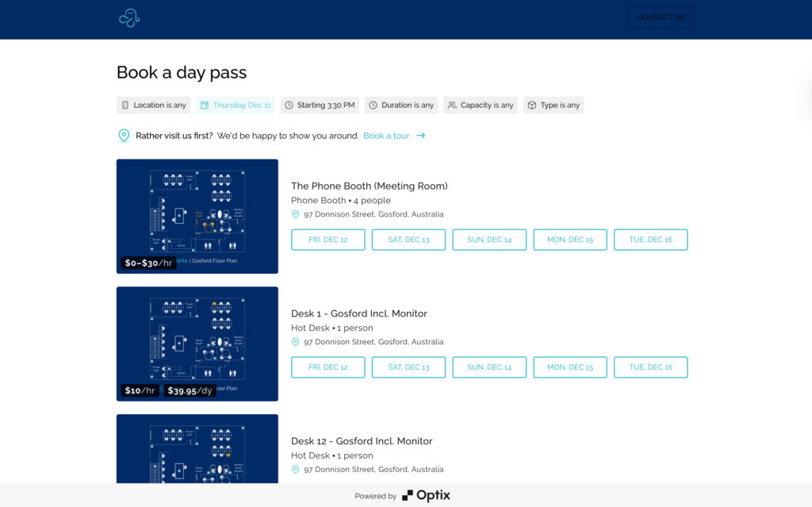812x507 pixels.
Task: Toggle TUE, DEC 16 for The Phone Booth
Action: coord(651,239)
